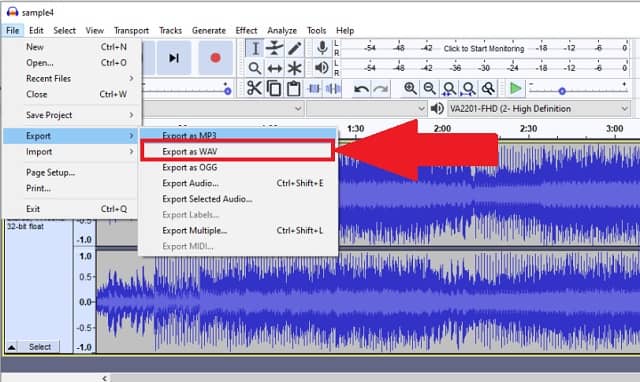The width and height of the screenshot is (640, 382).
Task: Collapse track using the up-arrow button
Action: click(x=11, y=347)
